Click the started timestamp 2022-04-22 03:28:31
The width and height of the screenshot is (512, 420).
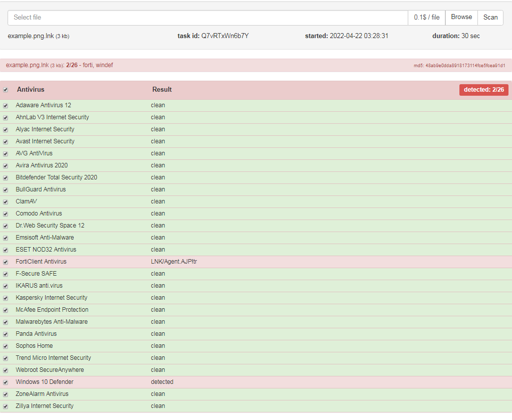click(x=359, y=36)
